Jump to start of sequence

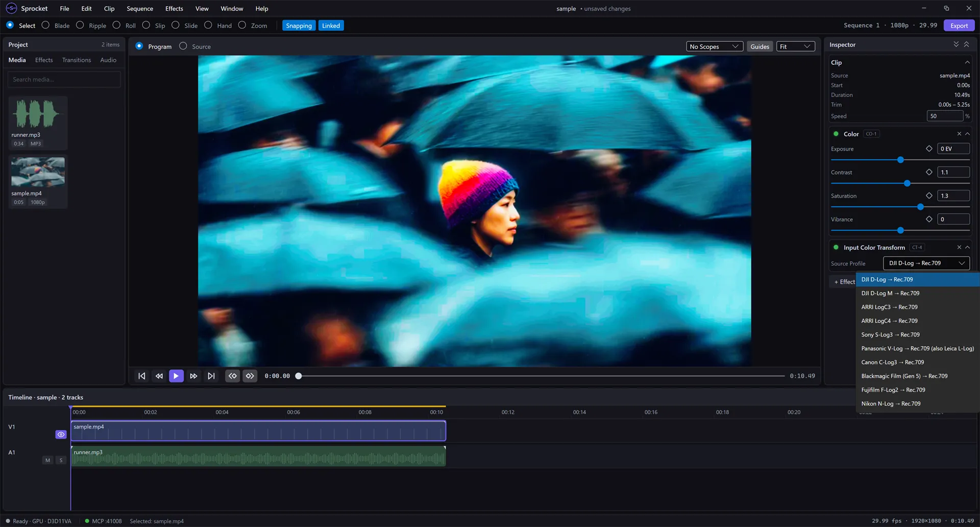click(142, 376)
